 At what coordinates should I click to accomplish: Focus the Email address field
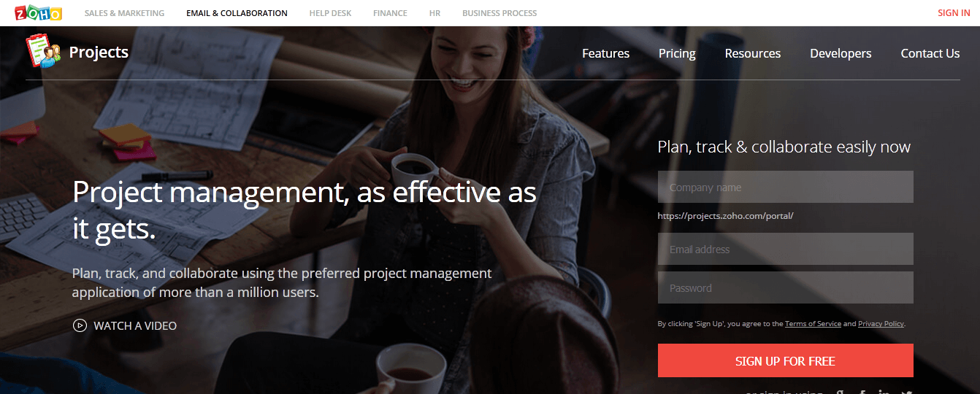(x=785, y=249)
